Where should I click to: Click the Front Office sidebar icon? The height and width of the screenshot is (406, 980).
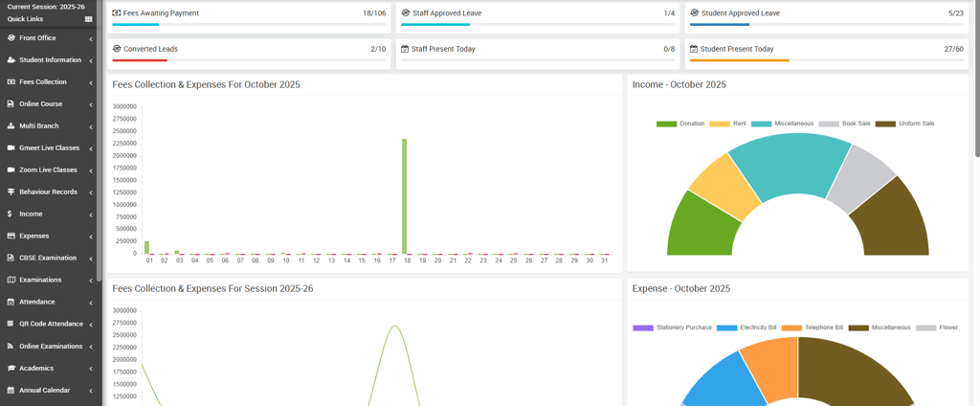point(11,38)
